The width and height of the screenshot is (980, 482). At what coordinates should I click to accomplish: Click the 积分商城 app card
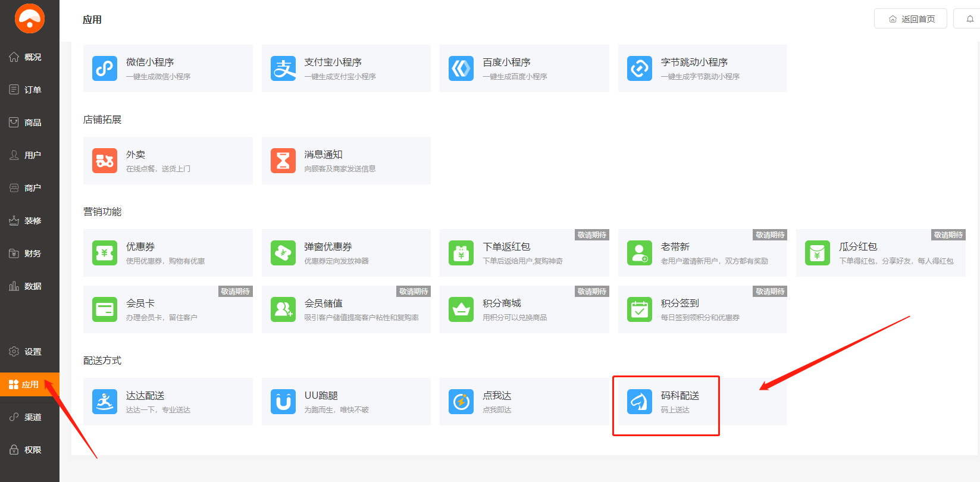tap(524, 309)
